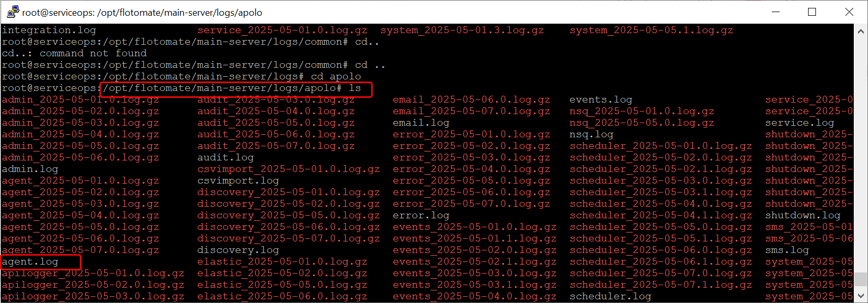The width and height of the screenshot is (868, 303).
Task: Click the vertical scrollbar thumb
Action: [861, 279]
